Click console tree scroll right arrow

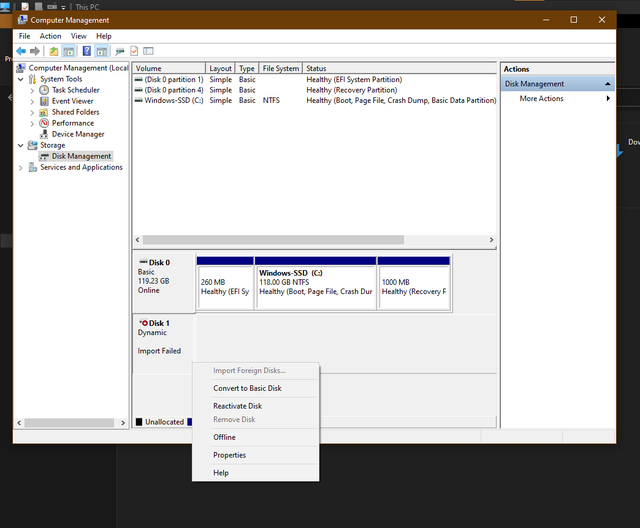[x=123, y=423]
